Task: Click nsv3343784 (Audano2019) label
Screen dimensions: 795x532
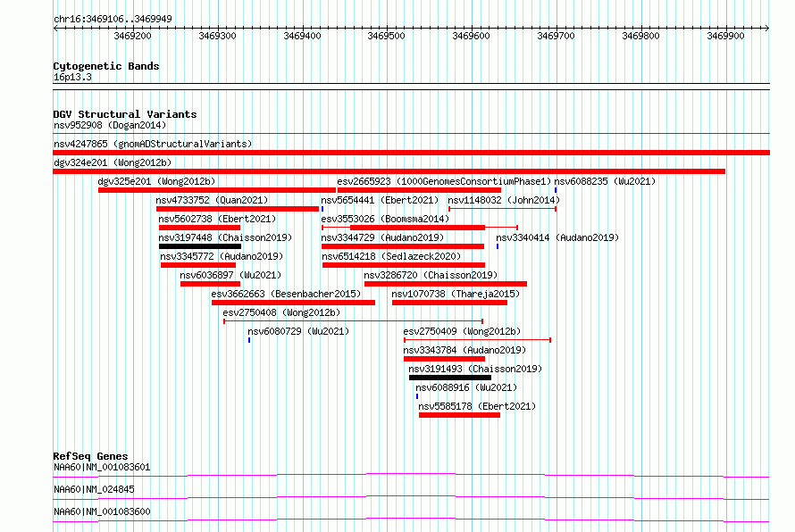Action: (x=464, y=350)
